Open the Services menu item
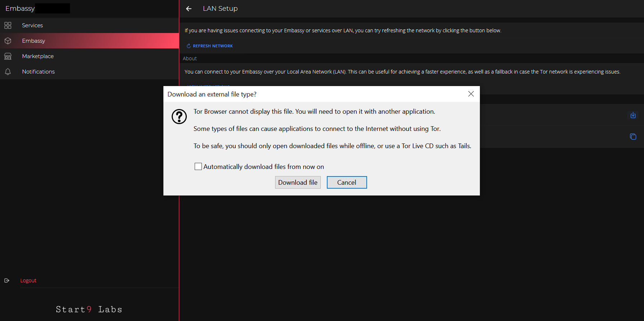Viewport: 644px width, 321px height. click(32, 25)
